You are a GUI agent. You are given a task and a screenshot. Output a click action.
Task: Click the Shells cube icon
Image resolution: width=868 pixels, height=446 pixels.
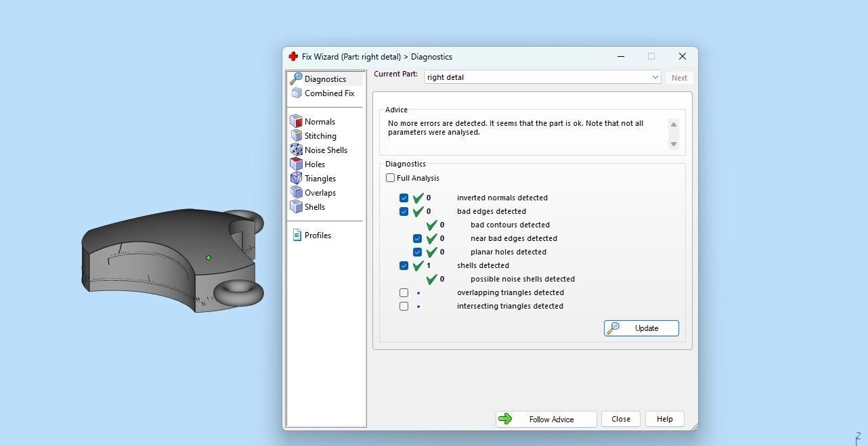(296, 207)
